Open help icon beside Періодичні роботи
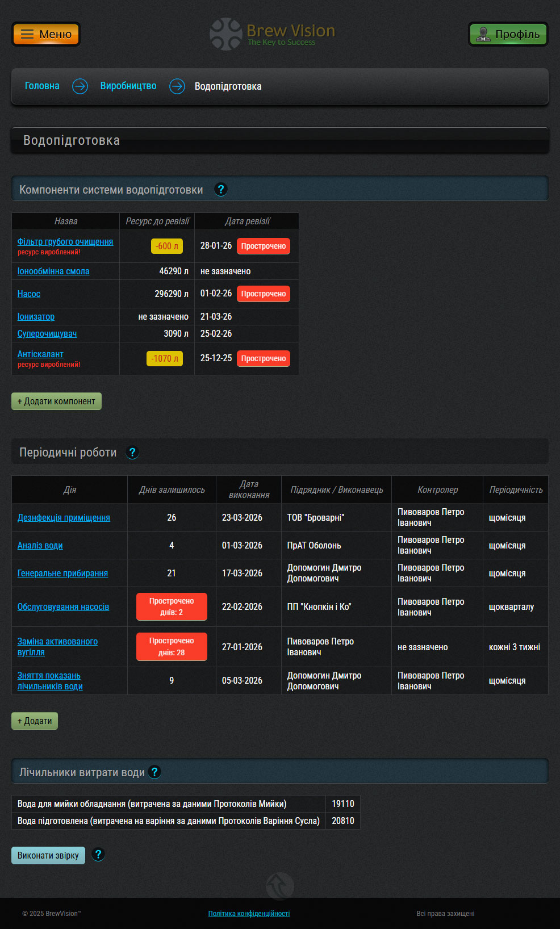560x929 pixels. click(132, 453)
